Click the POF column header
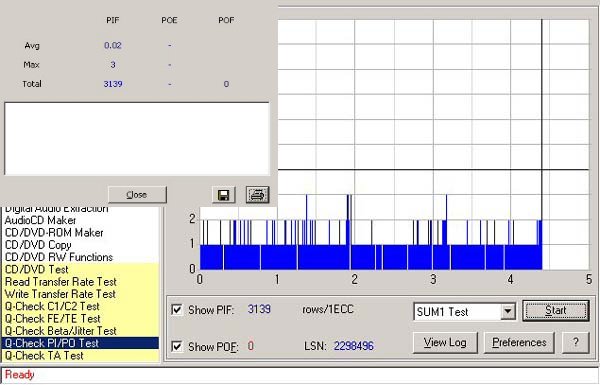The width and height of the screenshot is (600, 385). point(226,20)
